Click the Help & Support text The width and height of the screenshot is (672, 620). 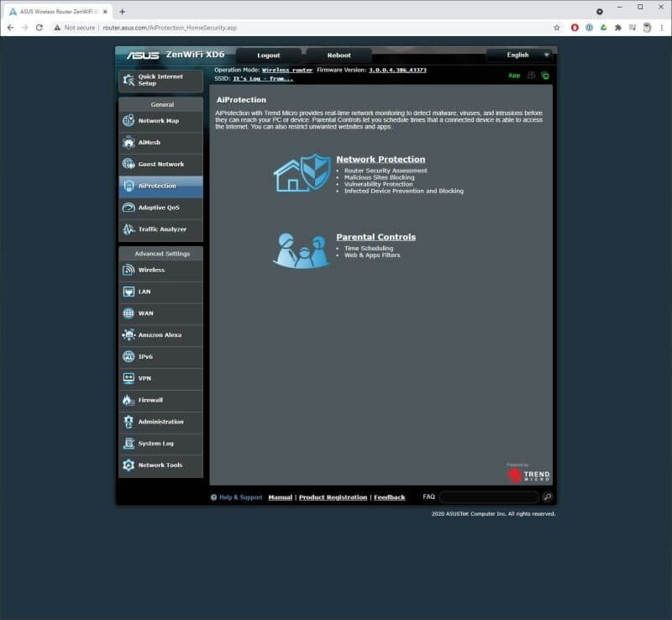240,497
